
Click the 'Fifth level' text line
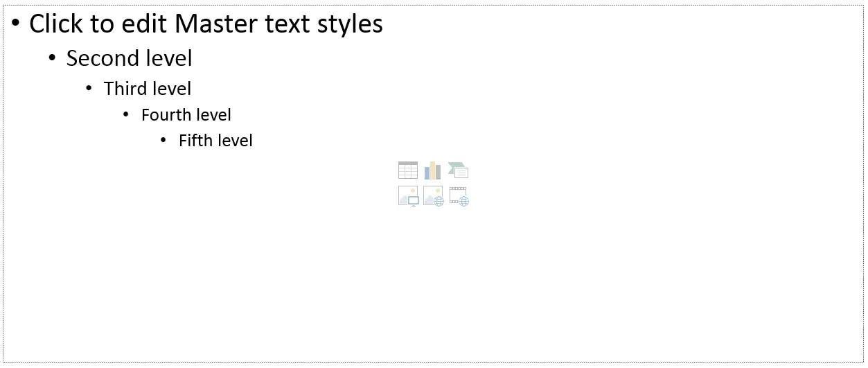pos(215,141)
